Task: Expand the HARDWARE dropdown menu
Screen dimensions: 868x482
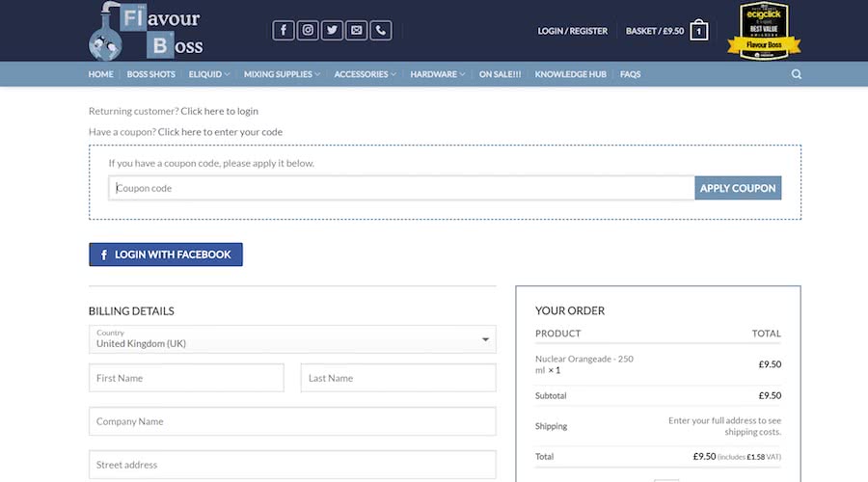Action: 437,74
